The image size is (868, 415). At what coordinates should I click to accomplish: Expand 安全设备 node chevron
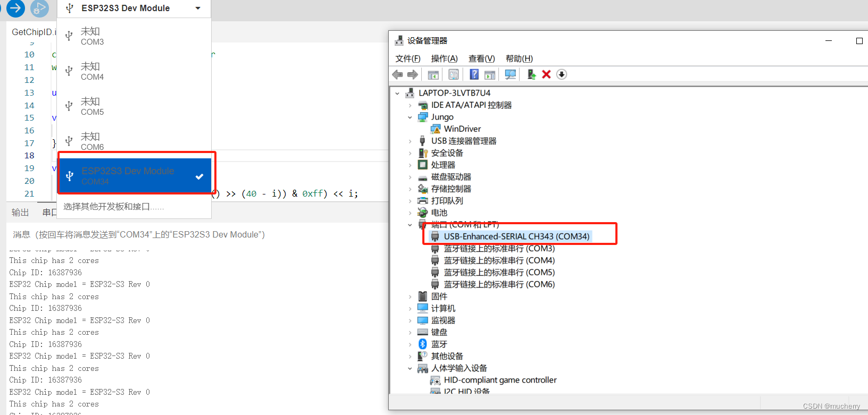[410, 153]
